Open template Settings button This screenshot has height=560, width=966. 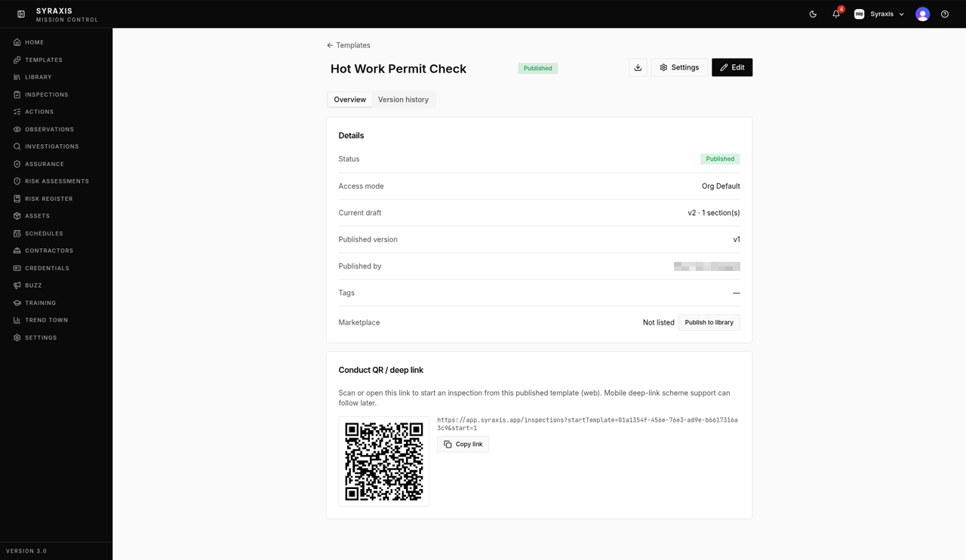point(679,67)
